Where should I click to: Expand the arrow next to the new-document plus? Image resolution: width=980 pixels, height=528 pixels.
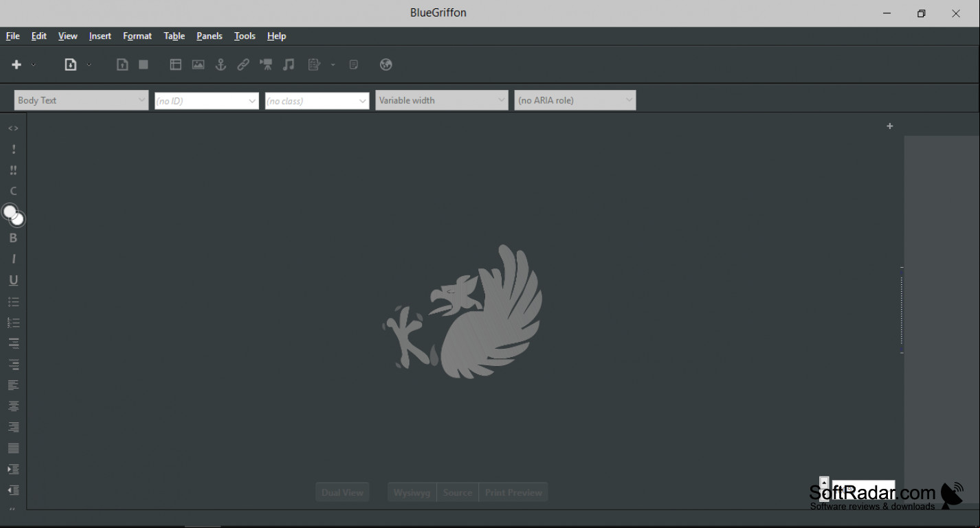[33, 65]
